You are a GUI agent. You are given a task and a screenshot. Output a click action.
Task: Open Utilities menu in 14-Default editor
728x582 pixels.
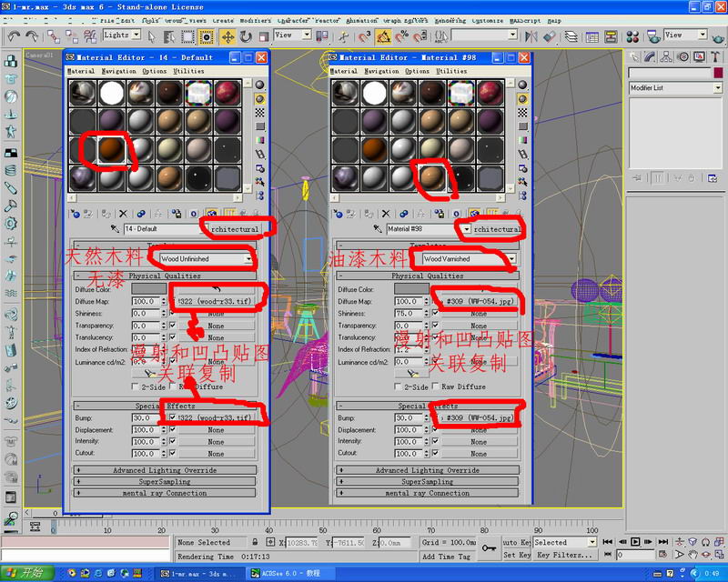(188, 71)
